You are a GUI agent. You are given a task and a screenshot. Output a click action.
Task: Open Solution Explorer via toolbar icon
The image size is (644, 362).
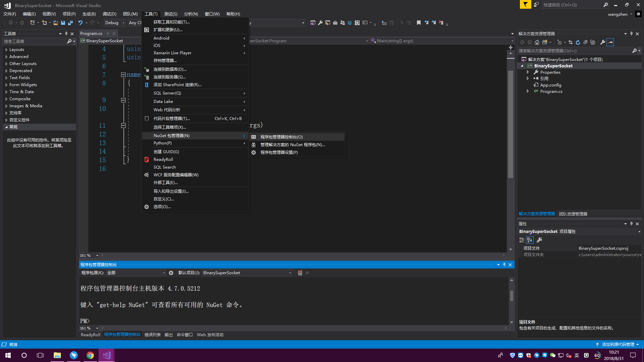[313, 23]
